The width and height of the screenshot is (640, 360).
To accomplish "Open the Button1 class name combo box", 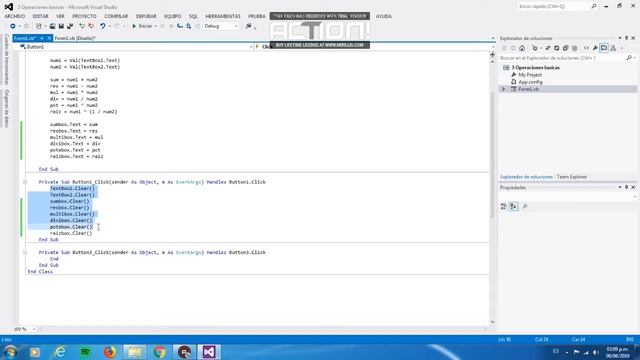I will point(136,47).
